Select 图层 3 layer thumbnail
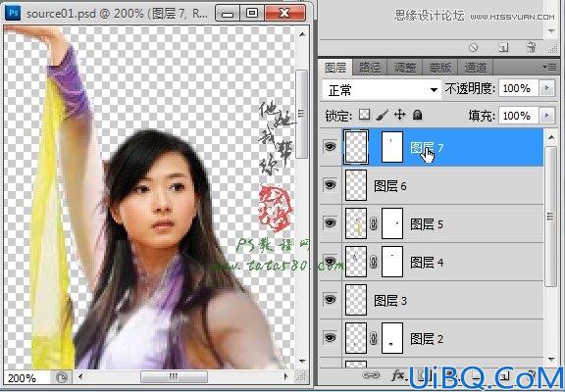 [356, 300]
